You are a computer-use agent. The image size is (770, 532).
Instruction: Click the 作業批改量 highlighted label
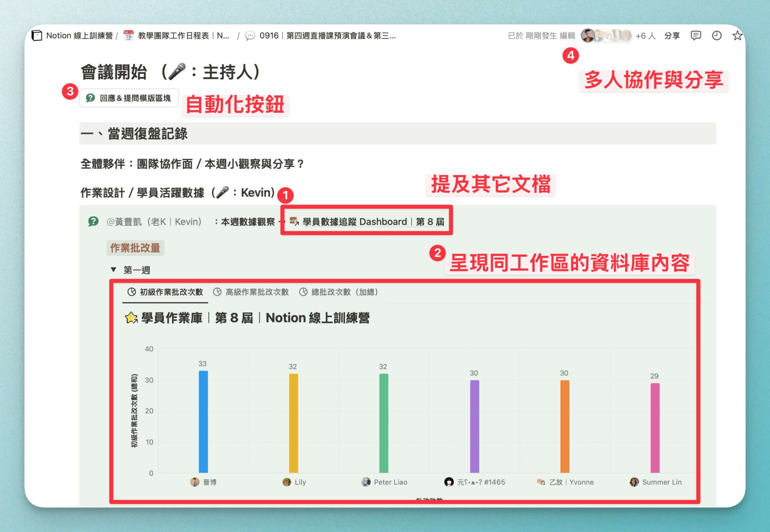[135, 248]
